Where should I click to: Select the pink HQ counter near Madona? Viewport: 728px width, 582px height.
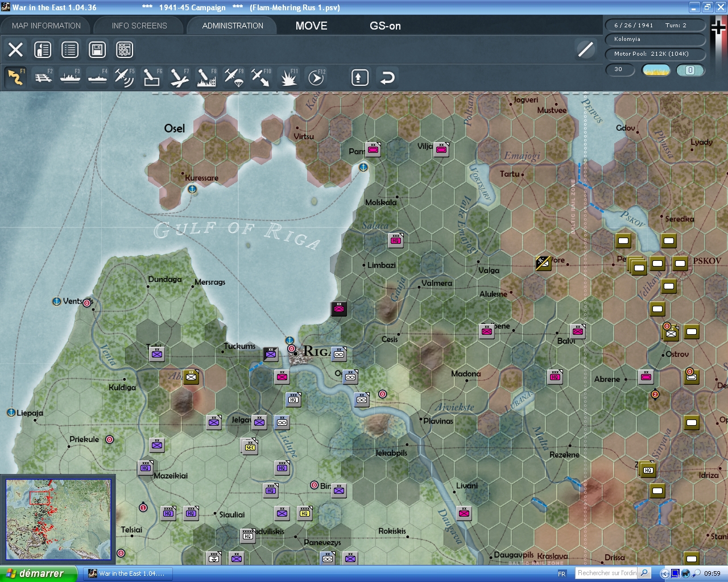coord(555,376)
